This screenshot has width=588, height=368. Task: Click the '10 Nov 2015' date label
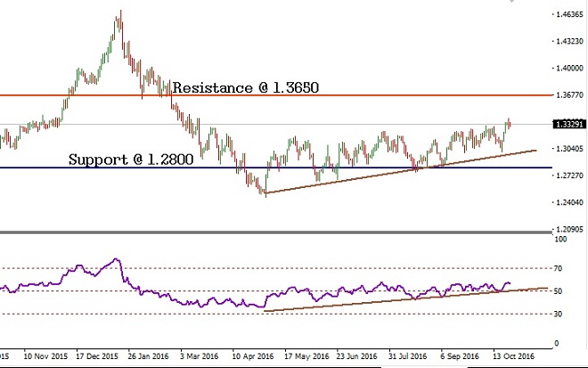45,356
